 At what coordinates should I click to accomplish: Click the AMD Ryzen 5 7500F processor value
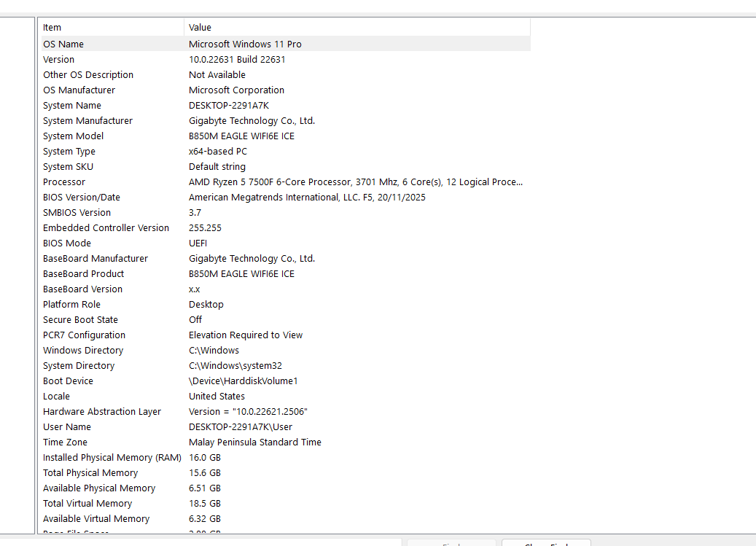point(356,182)
